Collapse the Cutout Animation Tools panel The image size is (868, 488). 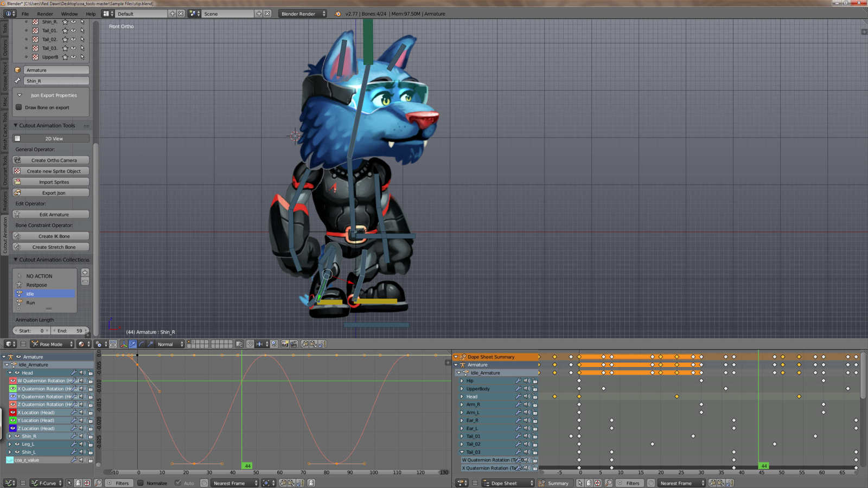pos(16,125)
